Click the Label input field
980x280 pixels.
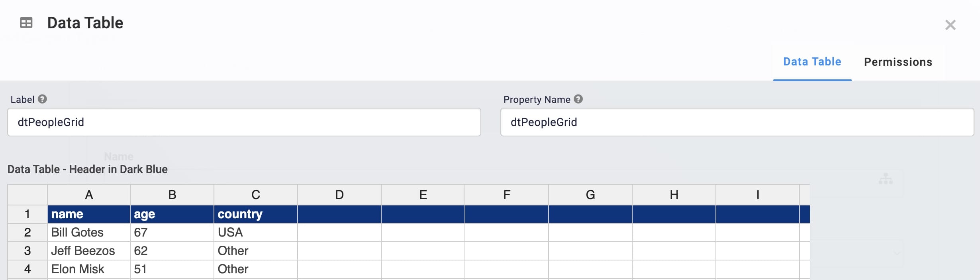[244, 122]
